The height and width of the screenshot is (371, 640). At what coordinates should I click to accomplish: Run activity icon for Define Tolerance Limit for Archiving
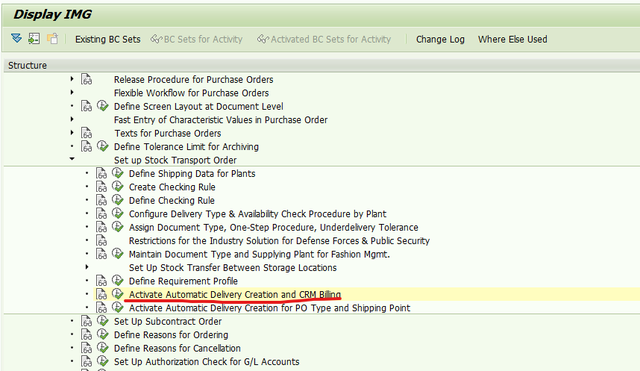pos(102,146)
